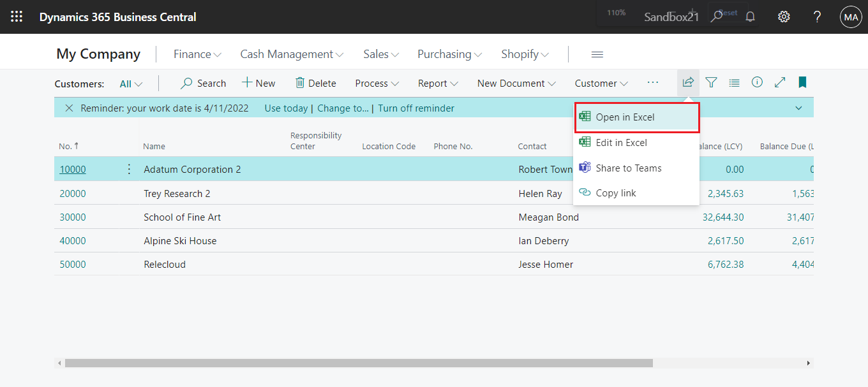The width and height of the screenshot is (868, 387).
Task: Click the Delete trash icon
Action: point(317,83)
